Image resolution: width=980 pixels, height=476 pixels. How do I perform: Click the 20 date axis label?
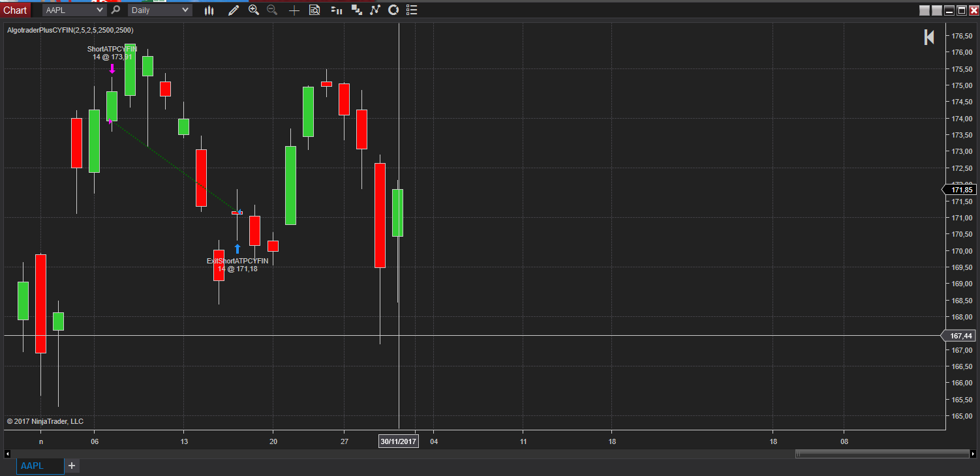click(x=273, y=441)
